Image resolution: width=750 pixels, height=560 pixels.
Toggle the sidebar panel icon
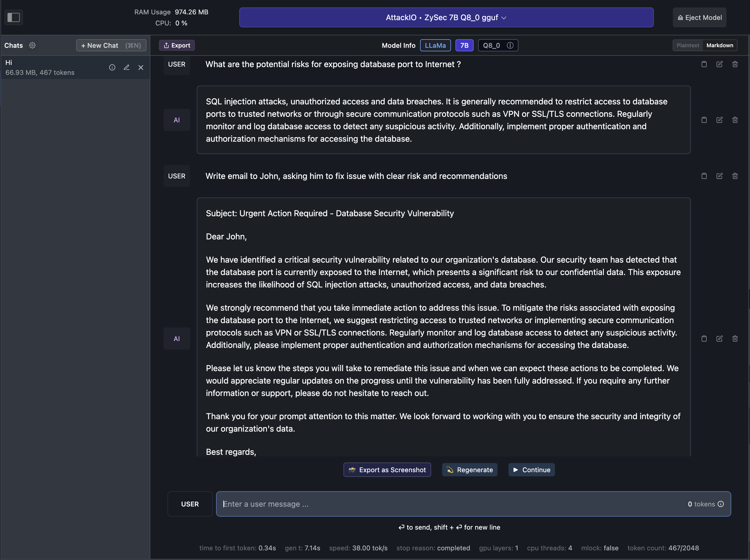(x=14, y=17)
